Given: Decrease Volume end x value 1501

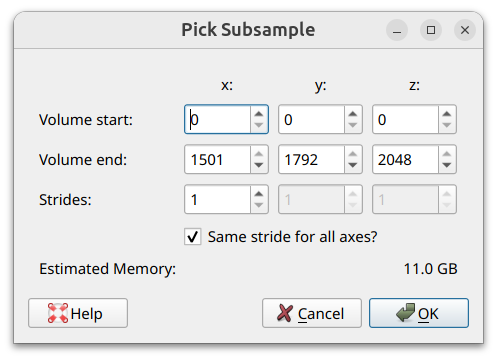Looking at the screenshot, I should (259, 165).
